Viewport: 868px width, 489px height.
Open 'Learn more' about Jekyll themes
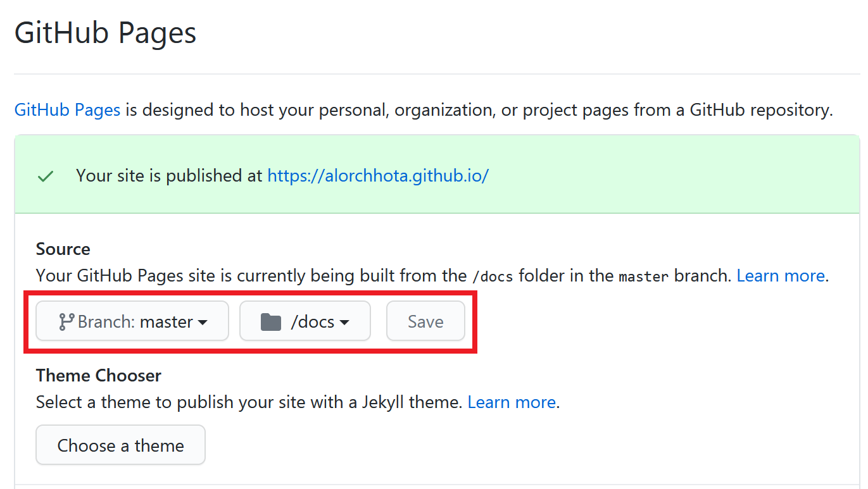pyautogui.click(x=511, y=402)
